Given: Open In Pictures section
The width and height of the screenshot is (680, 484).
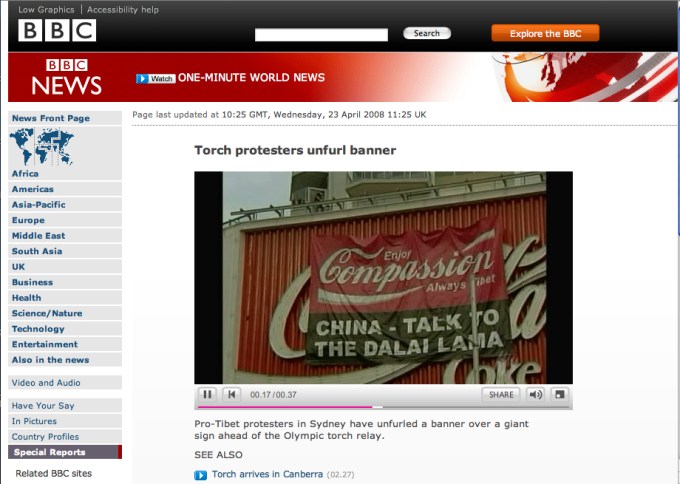Looking at the screenshot, I should [65, 421].
